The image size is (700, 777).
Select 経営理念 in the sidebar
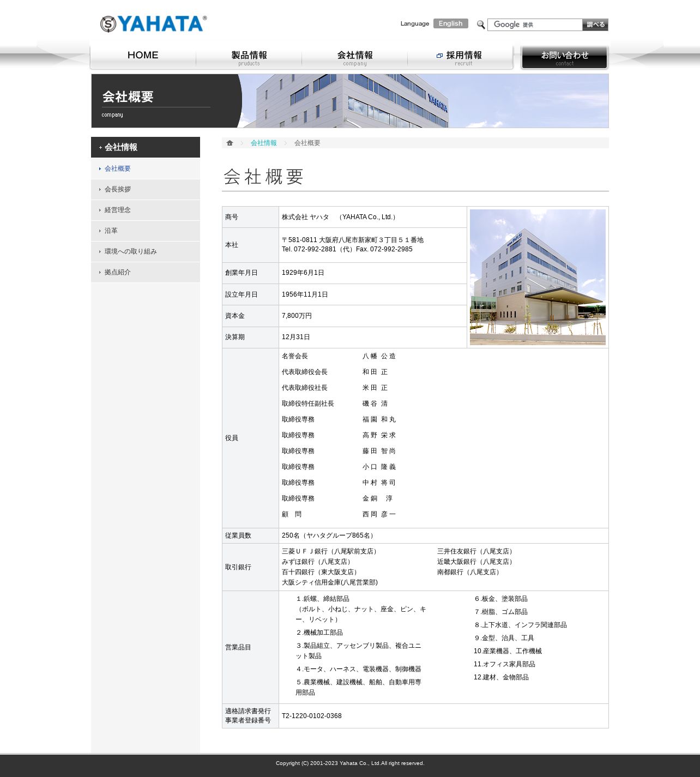(146, 210)
